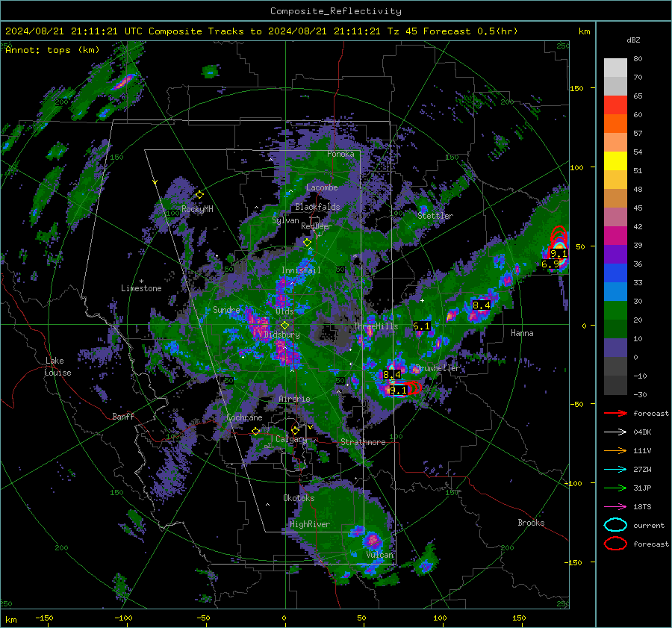
Task: Click yellow diamond marker below Cochrane
Action: coord(255,432)
